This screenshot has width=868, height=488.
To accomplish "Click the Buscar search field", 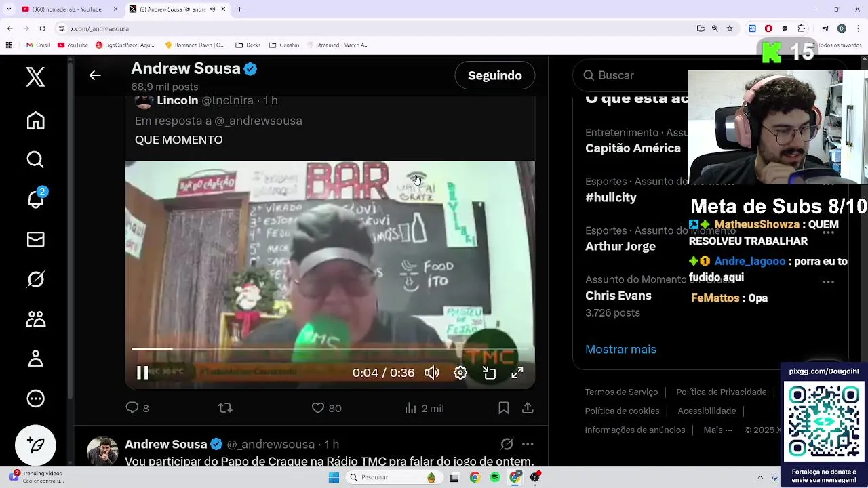I will (631, 75).
